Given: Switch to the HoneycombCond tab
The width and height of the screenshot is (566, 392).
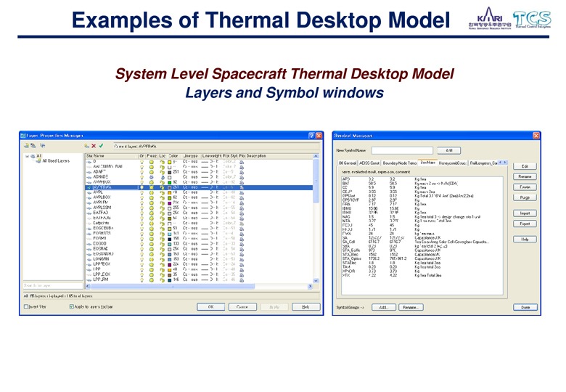Looking at the screenshot, I should point(453,163).
